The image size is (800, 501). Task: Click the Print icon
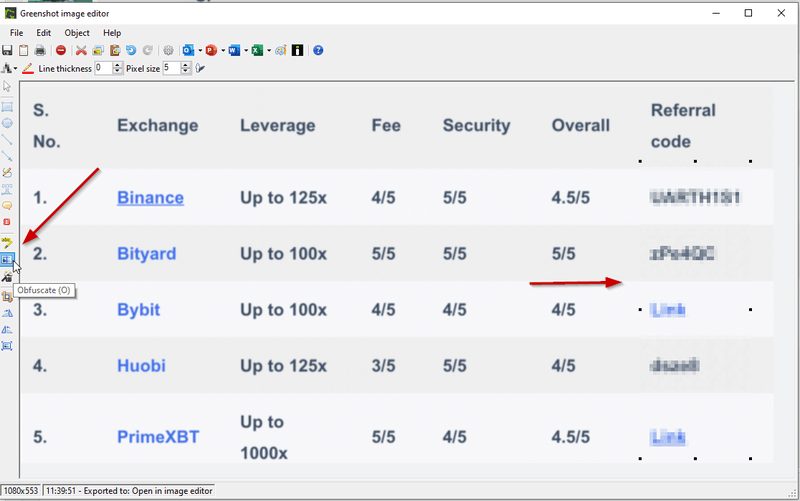40,51
